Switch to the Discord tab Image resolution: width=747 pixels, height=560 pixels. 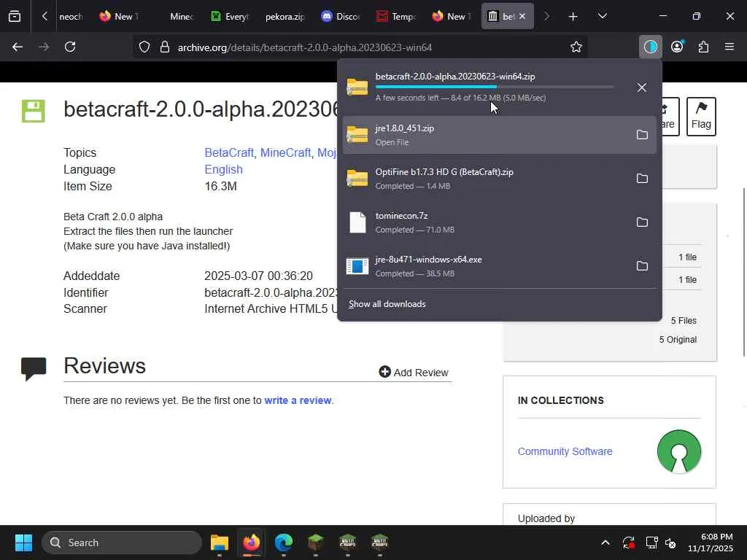click(x=341, y=17)
